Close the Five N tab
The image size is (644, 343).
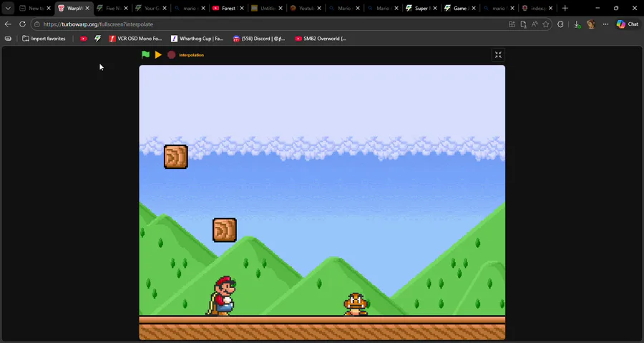(x=126, y=8)
